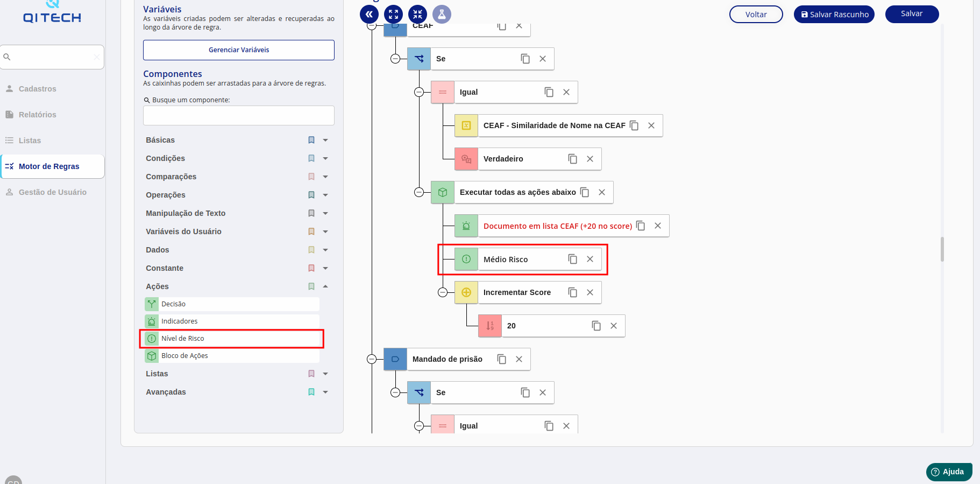Expand the Listas component category
Viewport: 980px width, 484px height.
point(325,374)
